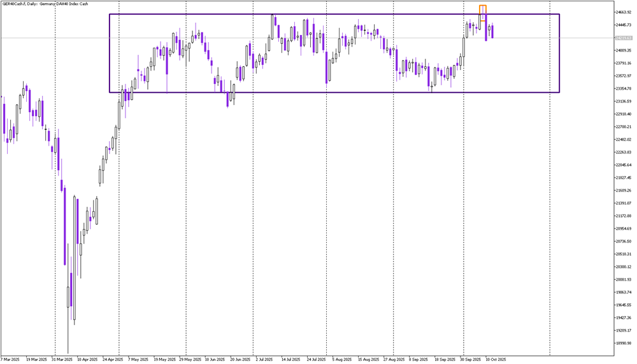The image size is (637, 364).
Task: Click the 24 Apr 2025 date label
Action: (114, 359)
